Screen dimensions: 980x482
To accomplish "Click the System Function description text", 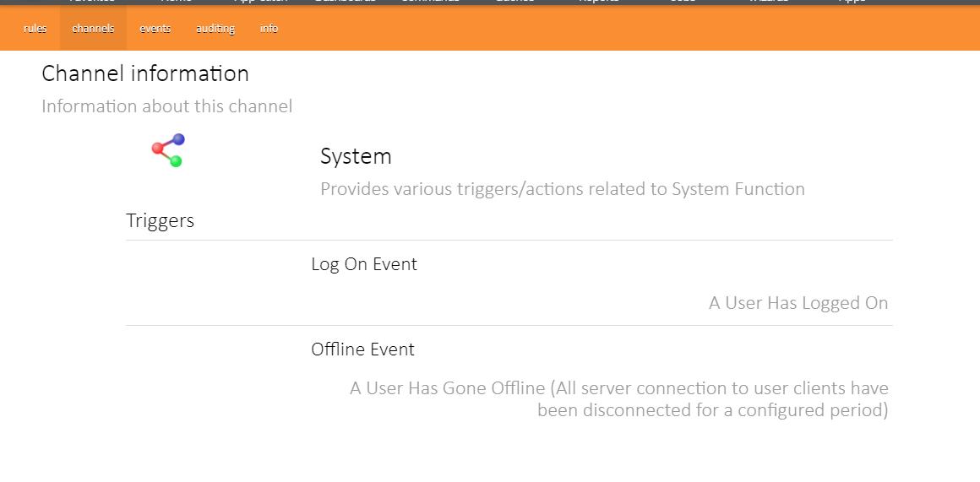I will [x=562, y=189].
